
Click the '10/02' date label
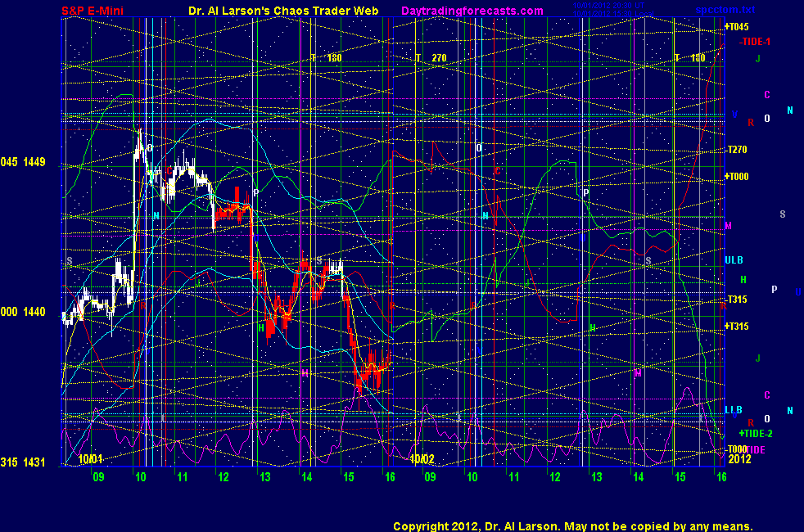pos(422,458)
